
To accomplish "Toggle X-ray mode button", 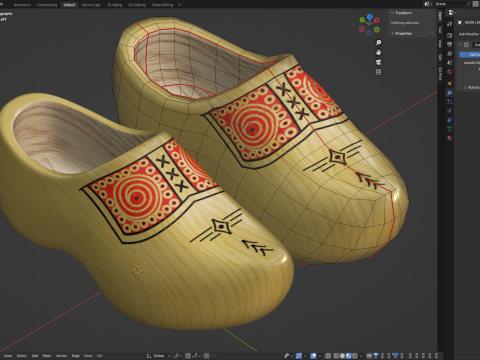I will (x=328, y=356).
